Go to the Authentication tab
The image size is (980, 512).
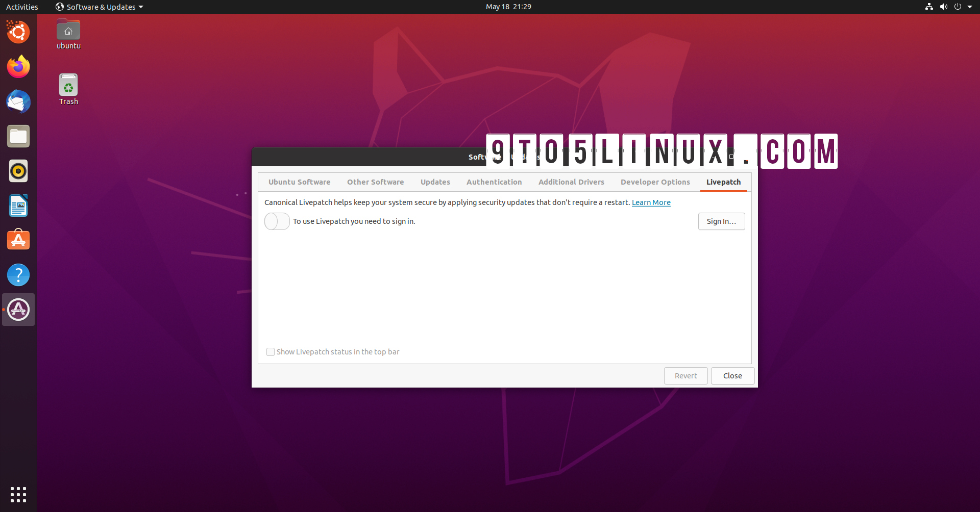point(494,182)
